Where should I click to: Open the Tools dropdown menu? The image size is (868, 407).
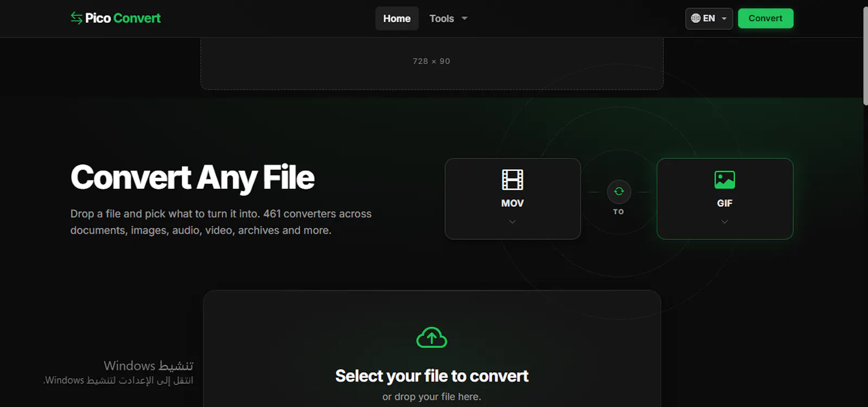point(448,18)
